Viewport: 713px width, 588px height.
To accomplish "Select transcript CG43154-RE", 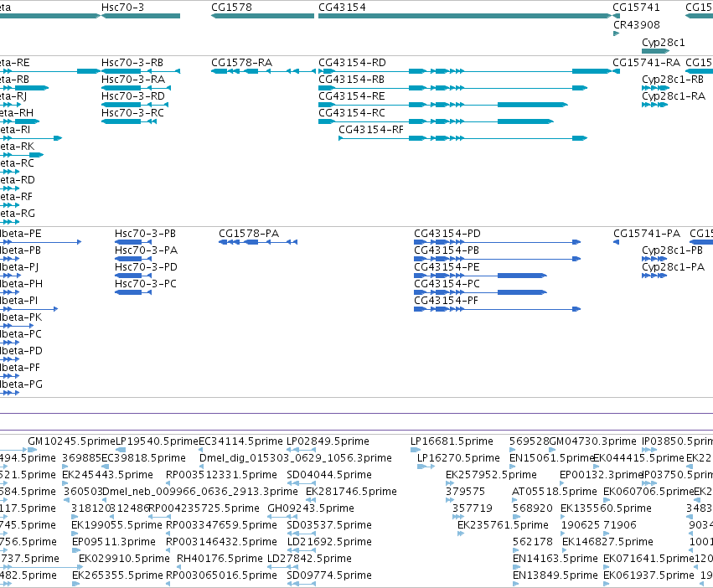I will click(443, 105).
